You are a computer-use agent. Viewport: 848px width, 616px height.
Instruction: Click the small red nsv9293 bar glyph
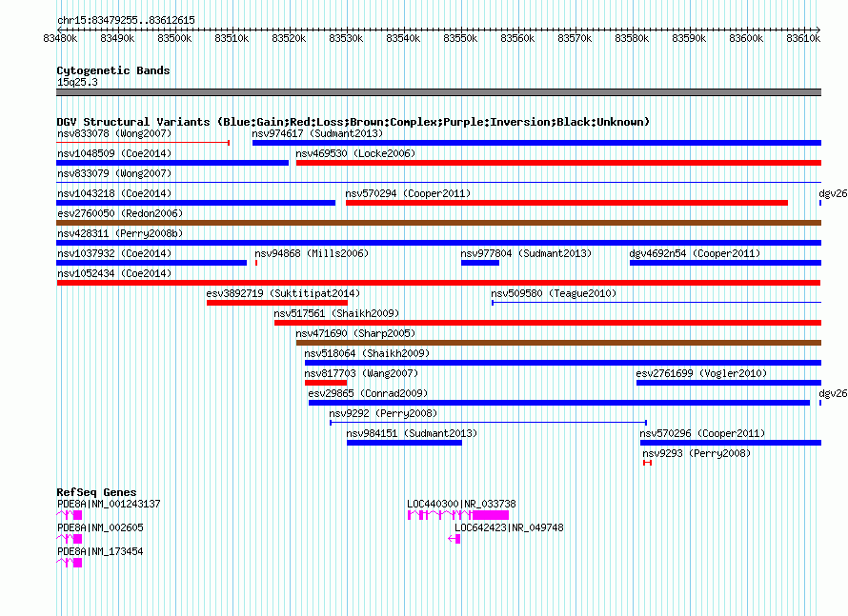pos(647,463)
